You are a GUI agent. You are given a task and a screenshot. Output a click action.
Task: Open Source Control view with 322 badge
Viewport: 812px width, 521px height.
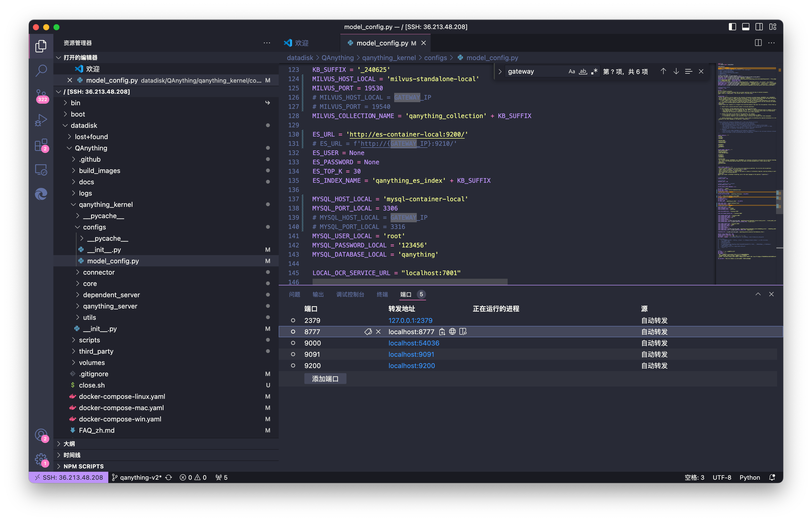click(41, 95)
